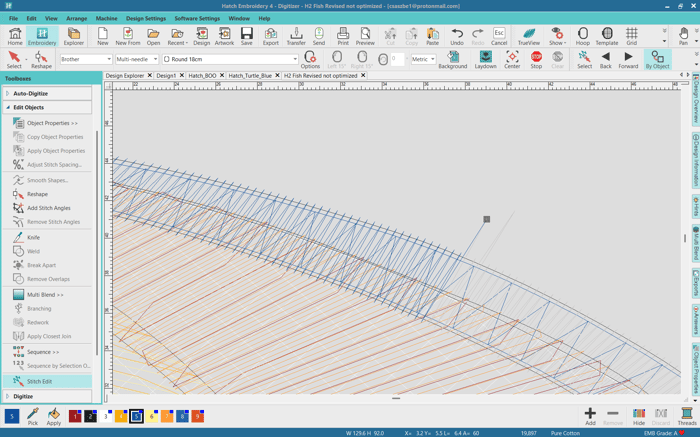Toggle Grid display

(x=631, y=36)
